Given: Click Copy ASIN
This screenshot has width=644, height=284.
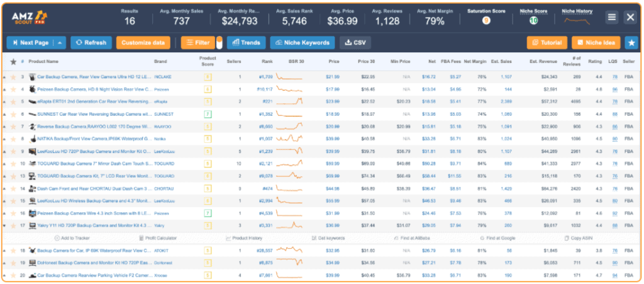Looking at the screenshot, I should (x=579, y=238).
